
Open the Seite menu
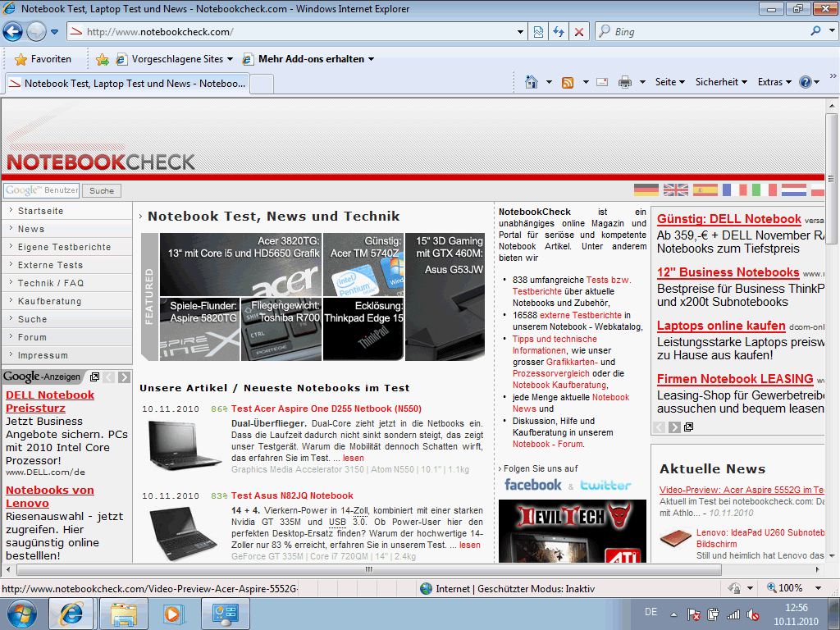pyautogui.click(x=669, y=82)
